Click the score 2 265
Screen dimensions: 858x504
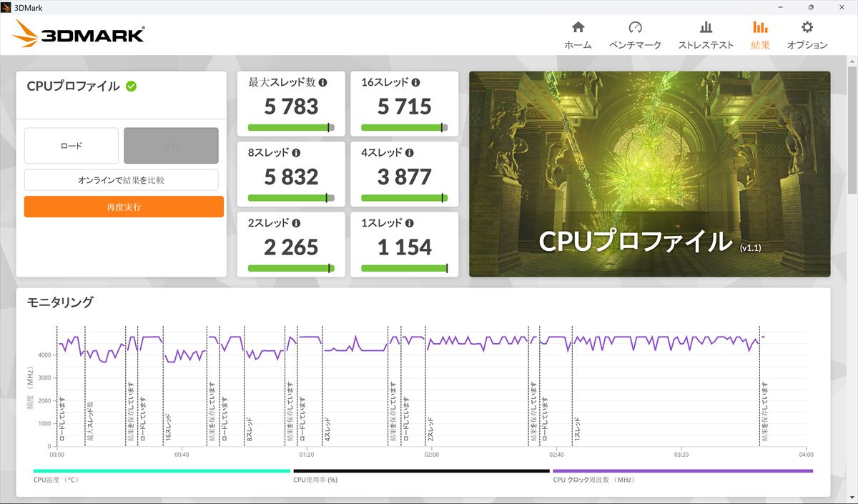tap(291, 247)
